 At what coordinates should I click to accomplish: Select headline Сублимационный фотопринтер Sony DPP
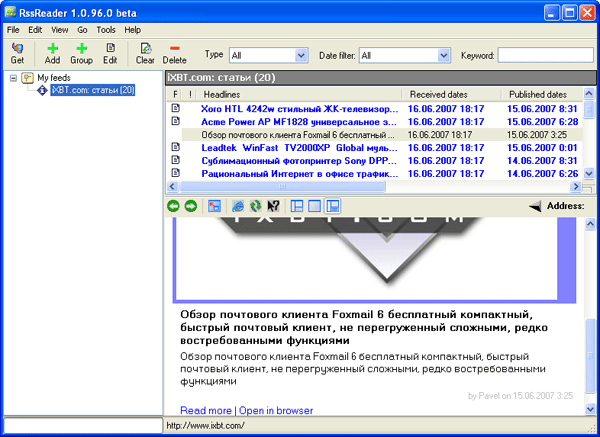click(299, 161)
